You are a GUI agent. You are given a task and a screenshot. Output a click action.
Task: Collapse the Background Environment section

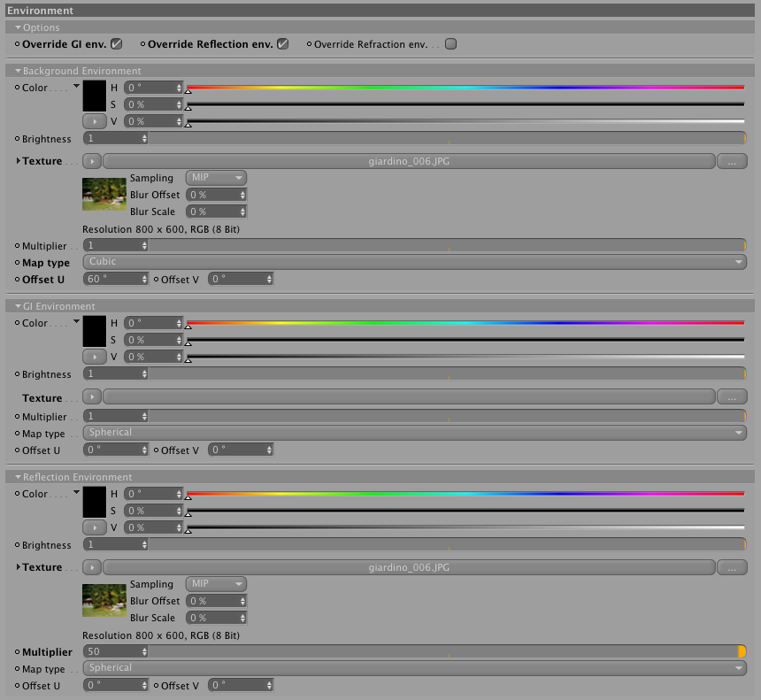click(18, 71)
